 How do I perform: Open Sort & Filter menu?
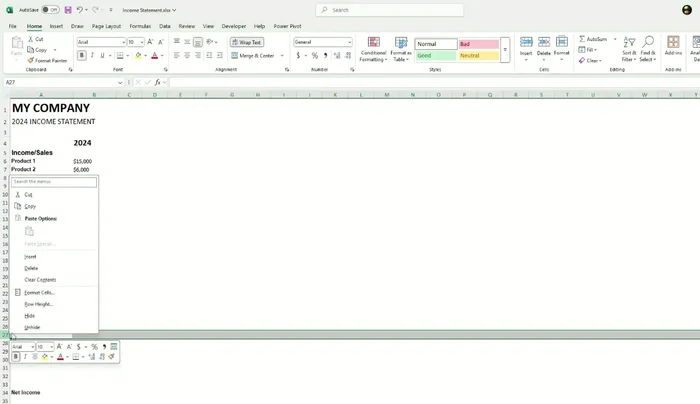(629, 49)
